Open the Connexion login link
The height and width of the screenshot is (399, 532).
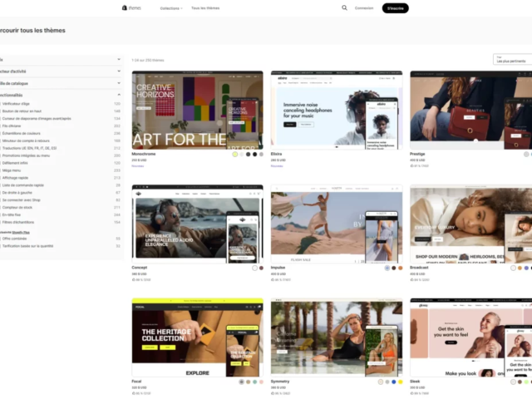[x=364, y=8]
